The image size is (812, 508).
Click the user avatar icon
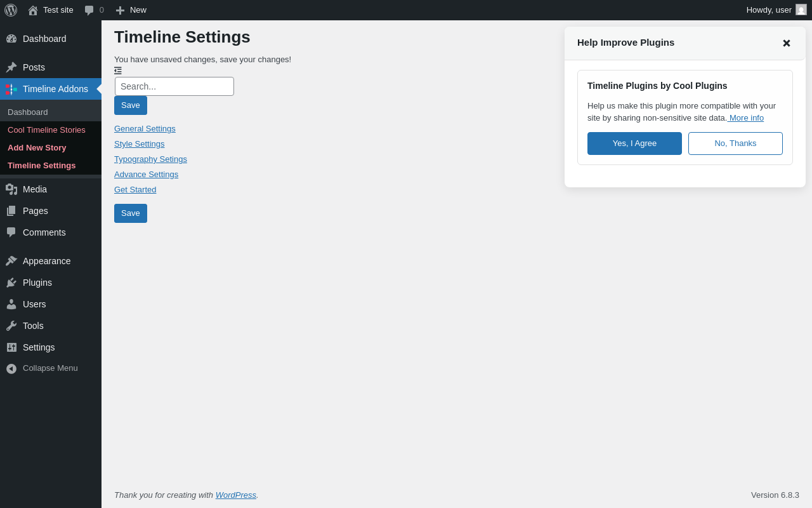tap(801, 10)
